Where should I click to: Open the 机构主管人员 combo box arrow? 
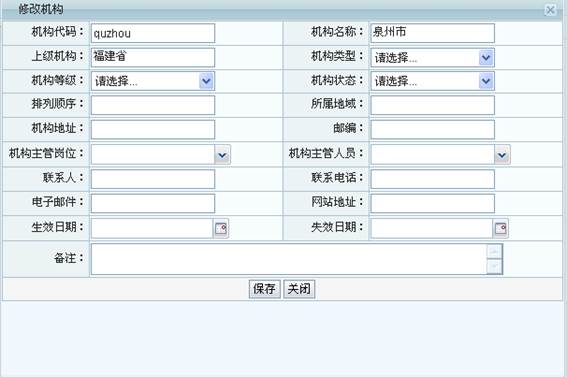point(502,155)
